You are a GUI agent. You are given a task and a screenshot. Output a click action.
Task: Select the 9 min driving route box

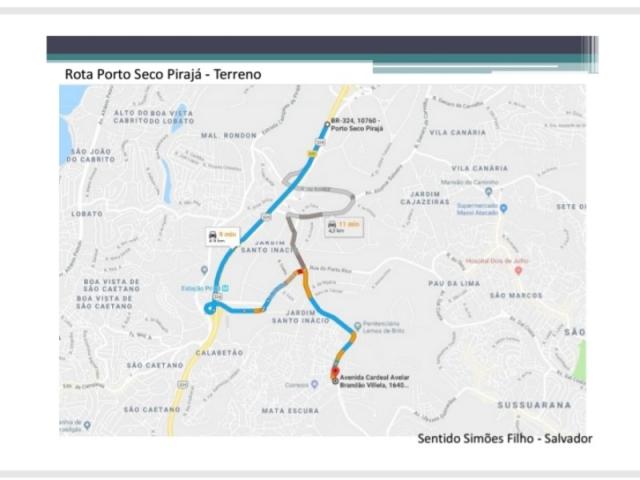pos(223,237)
